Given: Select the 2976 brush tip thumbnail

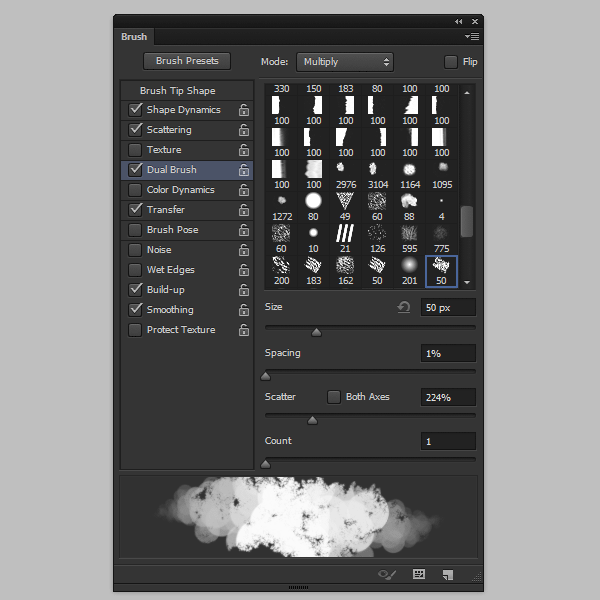Looking at the screenshot, I should pos(346,169).
